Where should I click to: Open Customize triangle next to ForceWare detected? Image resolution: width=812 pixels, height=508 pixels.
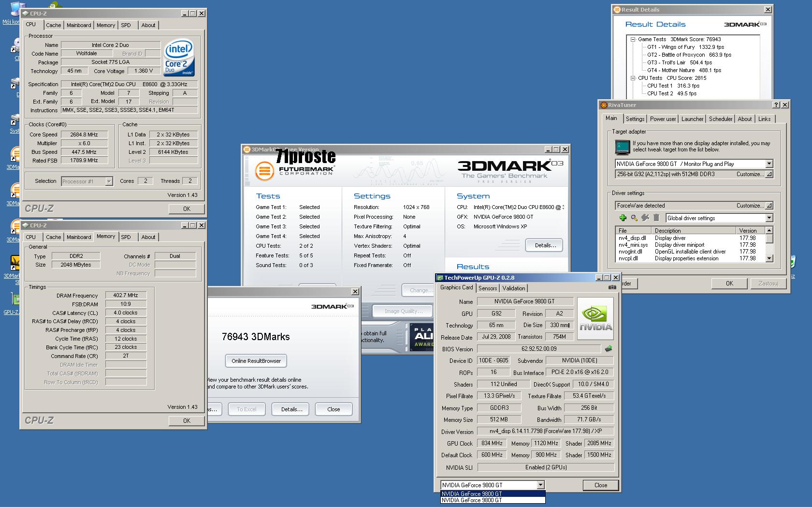click(x=769, y=206)
